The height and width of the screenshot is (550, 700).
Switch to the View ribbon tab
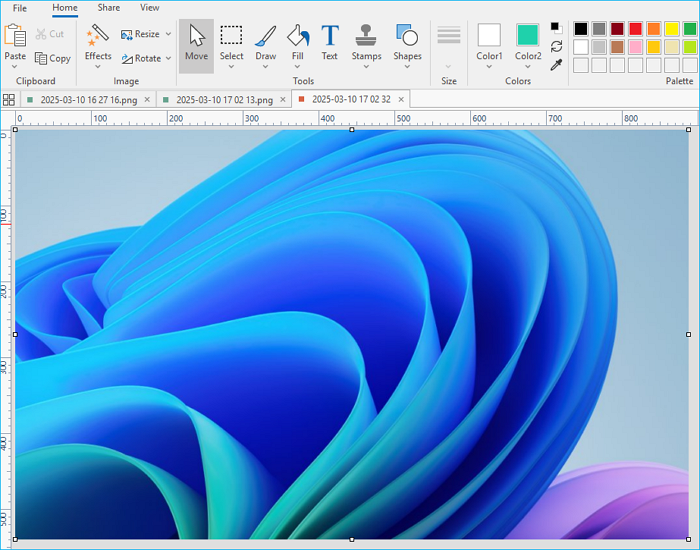tap(149, 8)
